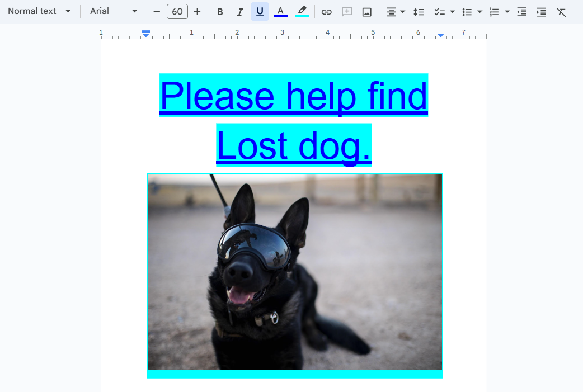583x392 pixels.
Task: Click the numbered list icon
Action: point(494,12)
